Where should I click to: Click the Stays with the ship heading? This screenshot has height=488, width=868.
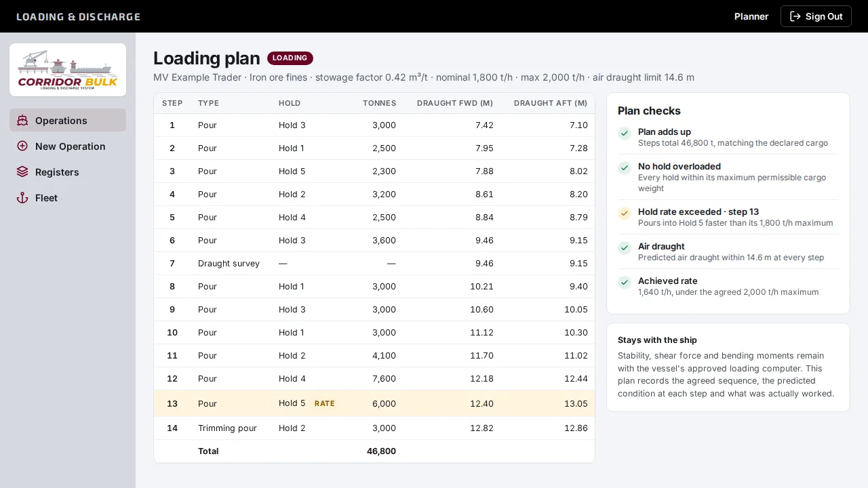[657, 340]
